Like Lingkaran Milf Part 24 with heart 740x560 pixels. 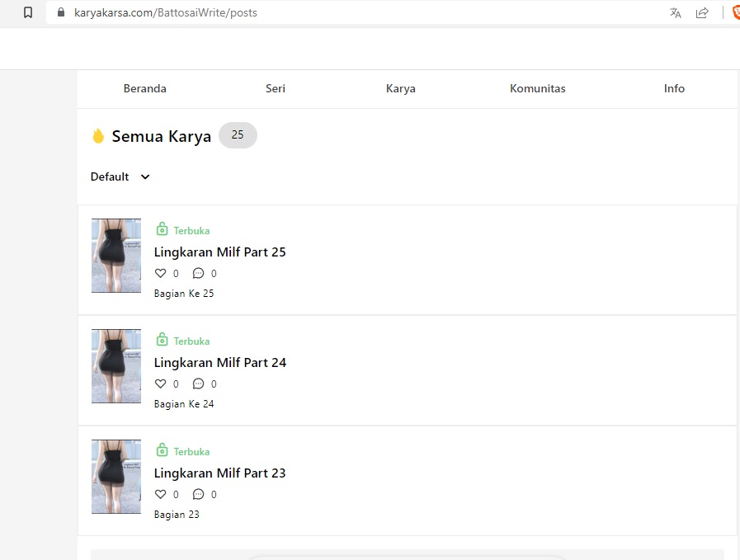tap(161, 384)
